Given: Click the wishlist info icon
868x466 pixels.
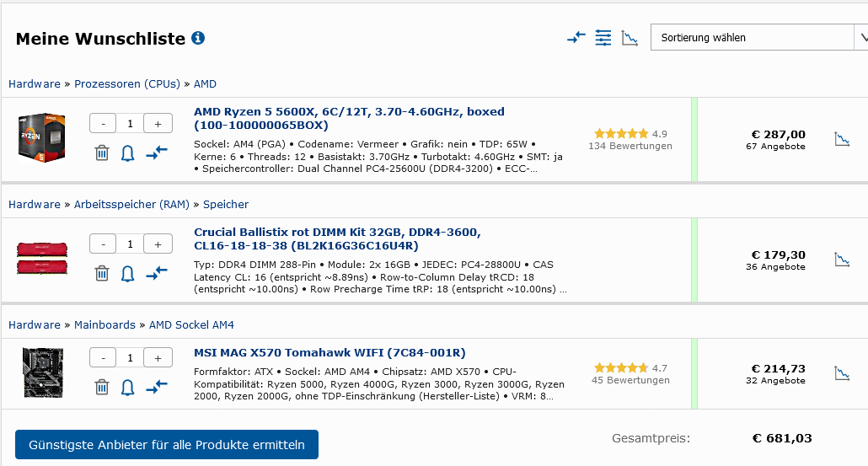Looking at the screenshot, I should (198, 38).
